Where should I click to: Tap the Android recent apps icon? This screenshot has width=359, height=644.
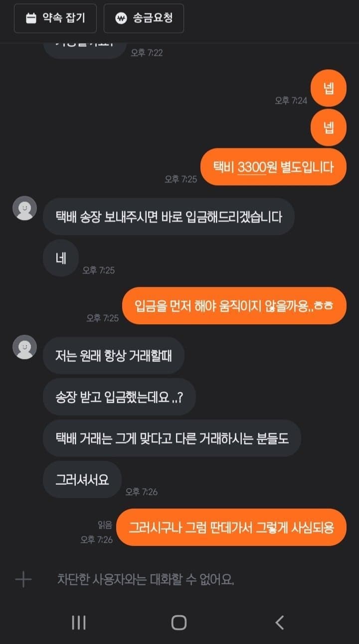[79, 623]
